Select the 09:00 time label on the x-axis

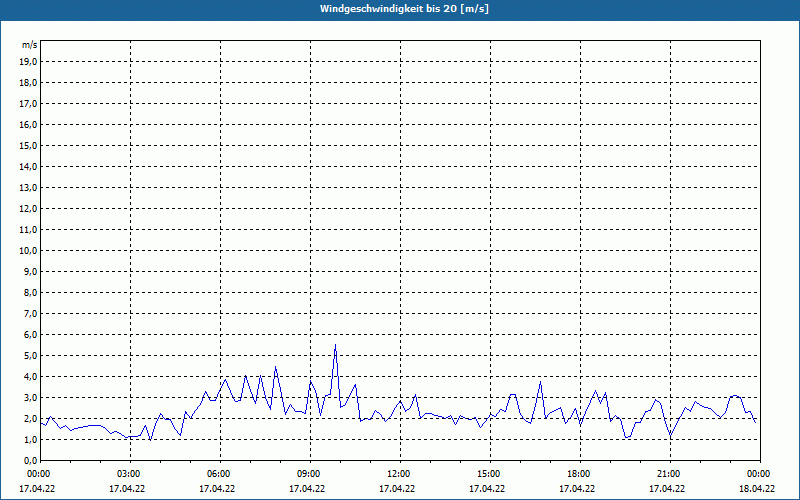click(309, 473)
